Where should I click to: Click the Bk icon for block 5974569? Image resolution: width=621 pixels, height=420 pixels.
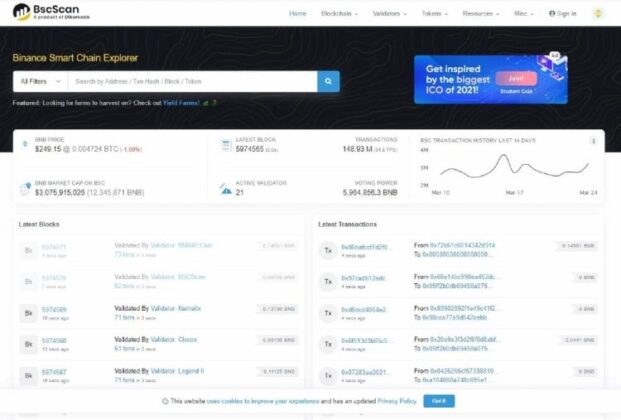tap(29, 313)
